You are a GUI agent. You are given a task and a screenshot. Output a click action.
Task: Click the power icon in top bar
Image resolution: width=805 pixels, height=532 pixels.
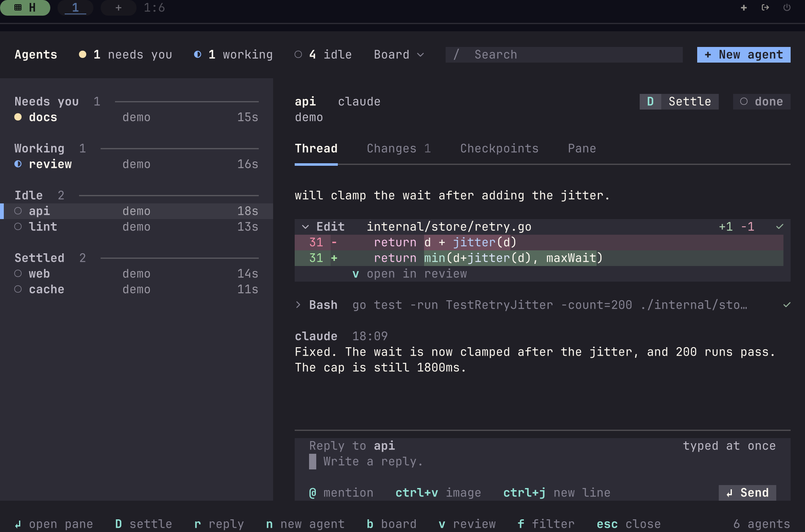pyautogui.click(x=787, y=8)
